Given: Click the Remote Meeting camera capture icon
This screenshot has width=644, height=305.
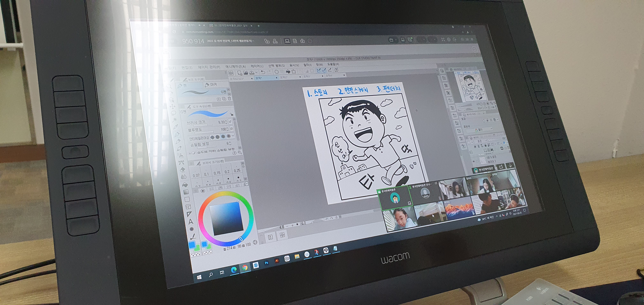Looking at the screenshot, I should (x=302, y=41).
